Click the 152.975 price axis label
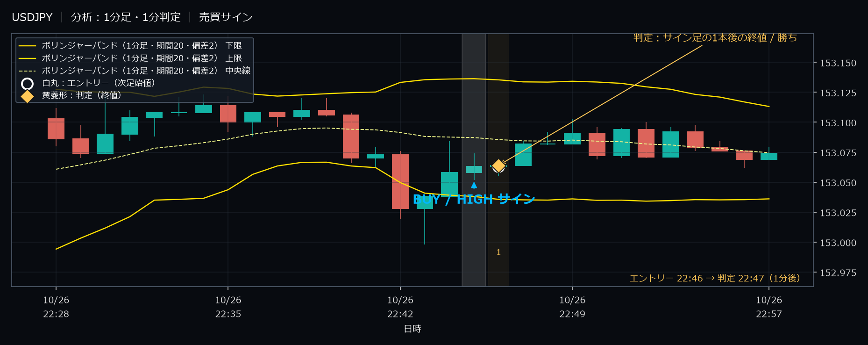Image resolution: width=868 pixels, height=345 pixels. (x=838, y=273)
